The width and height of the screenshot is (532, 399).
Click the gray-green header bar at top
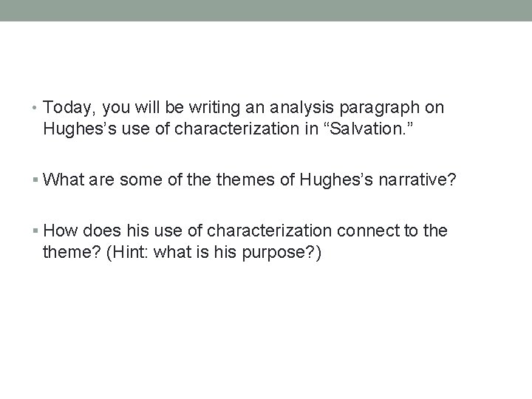(x=266, y=10)
